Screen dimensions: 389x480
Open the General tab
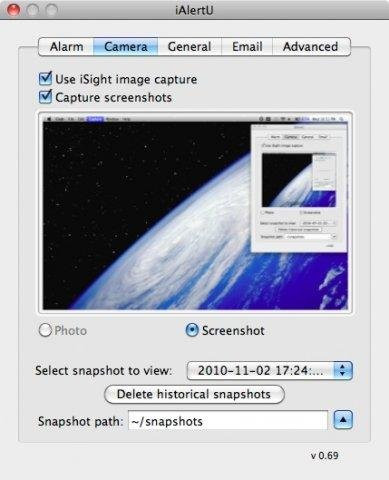pos(189,47)
